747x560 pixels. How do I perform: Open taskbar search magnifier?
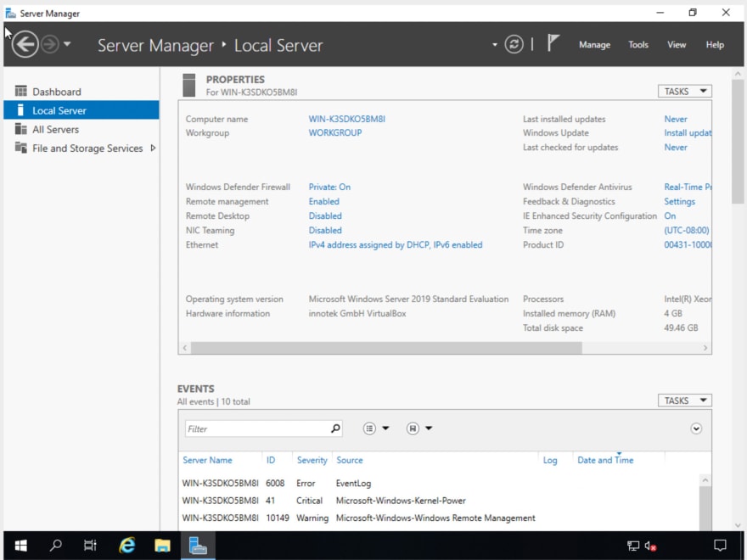point(56,546)
